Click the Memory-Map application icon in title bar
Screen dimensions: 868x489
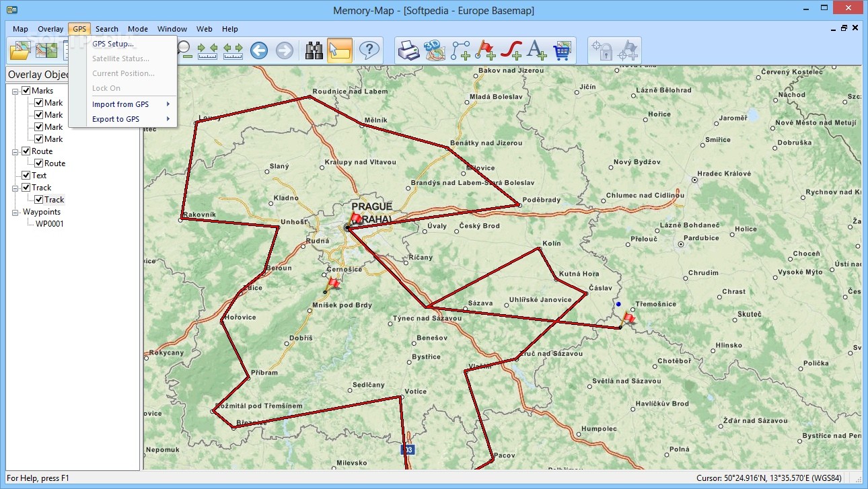(11, 10)
